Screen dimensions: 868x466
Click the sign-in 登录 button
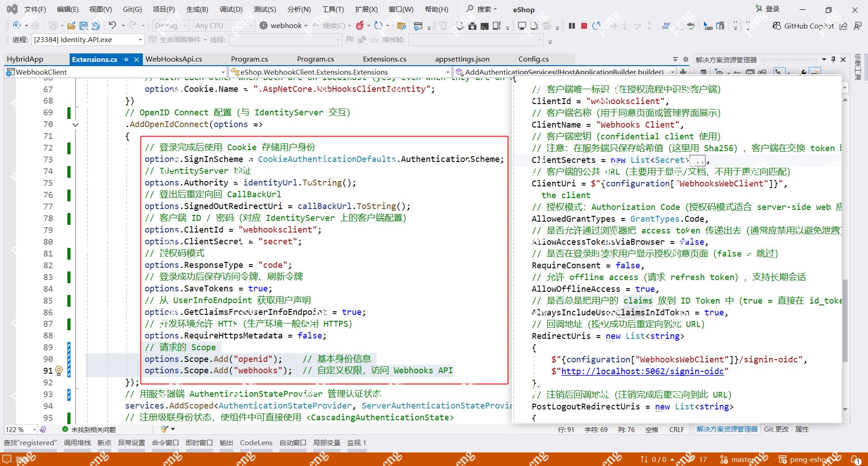[768, 9]
